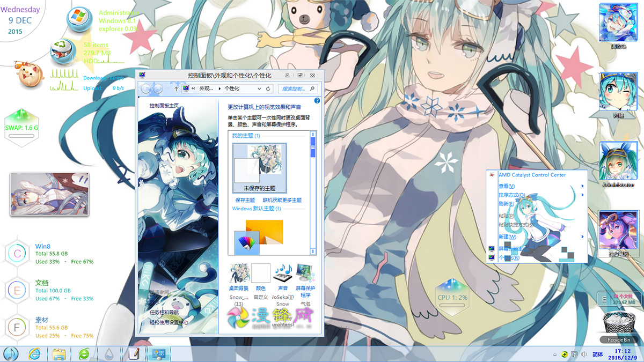Select 外观 breadcrumb in address bar
Viewport: 644px width, 362px height.
coord(206,88)
